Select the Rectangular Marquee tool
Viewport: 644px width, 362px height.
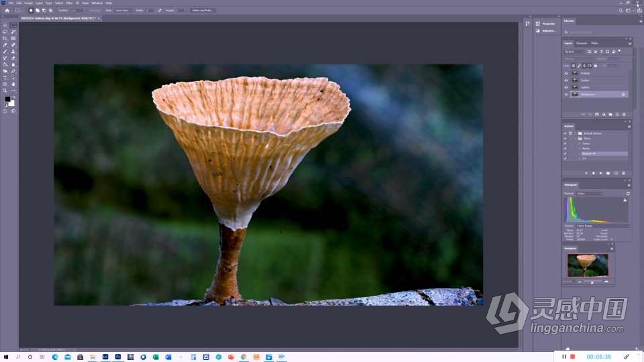tap(13, 25)
